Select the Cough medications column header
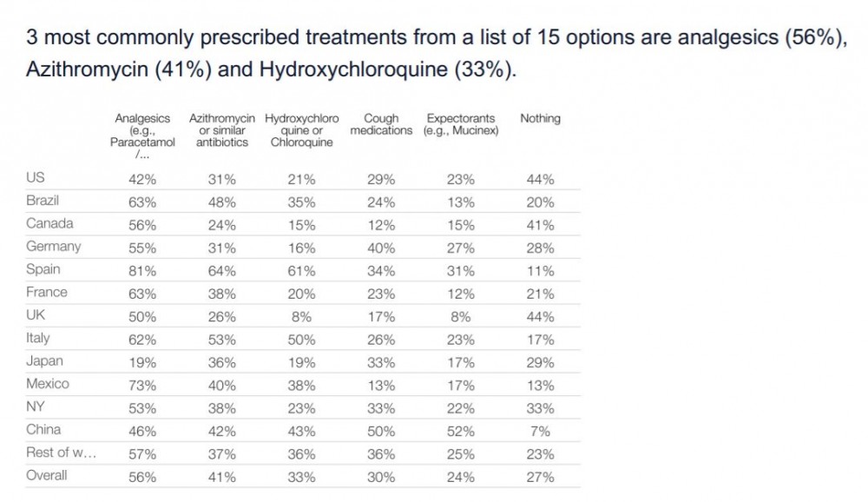 pos(381,124)
